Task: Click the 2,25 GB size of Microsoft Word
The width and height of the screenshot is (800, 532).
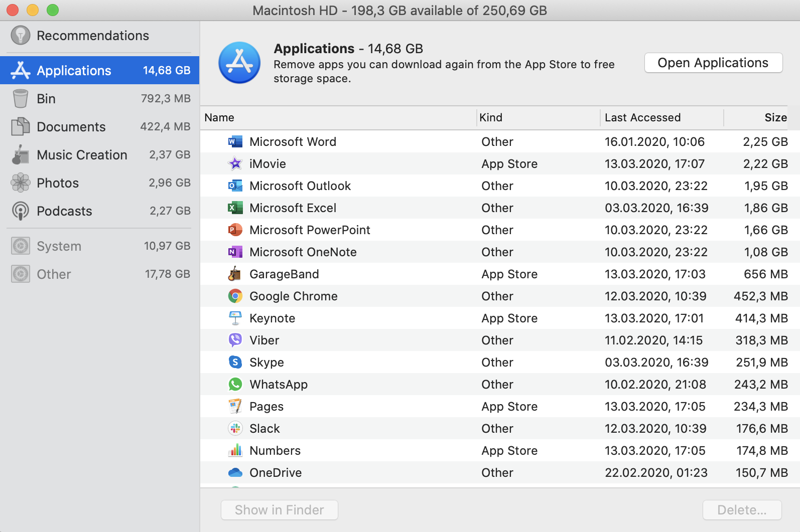Action: tap(765, 141)
